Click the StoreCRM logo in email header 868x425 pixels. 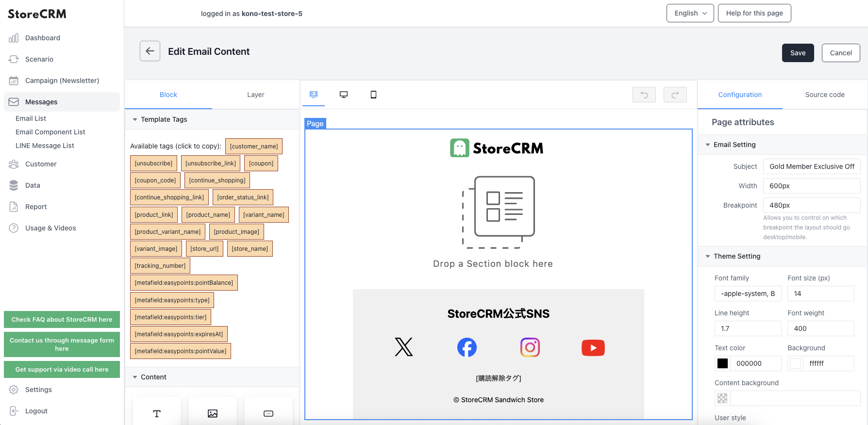tap(497, 148)
